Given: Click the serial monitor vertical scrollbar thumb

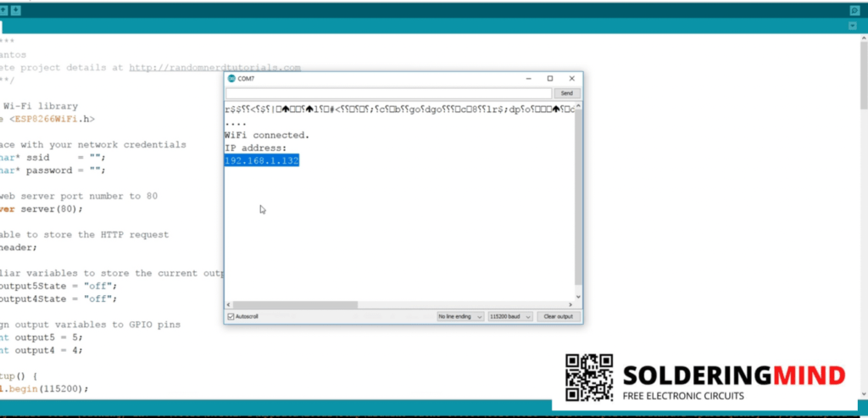Looking at the screenshot, I should click(x=578, y=197).
